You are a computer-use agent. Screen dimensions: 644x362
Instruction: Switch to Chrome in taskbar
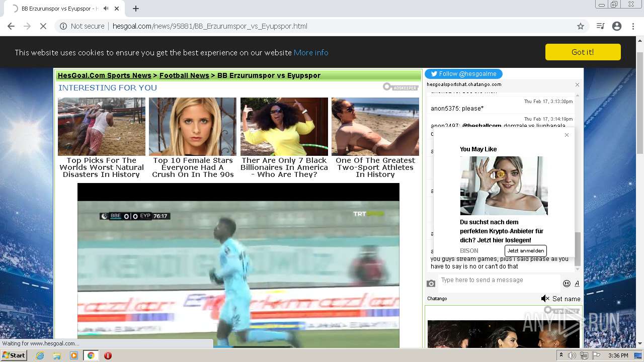tap(91, 355)
